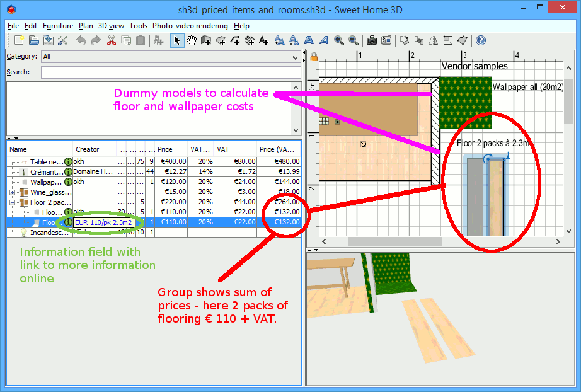The height and width of the screenshot is (392, 581).
Task: Click the €12.27 price cell
Action: [x=171, y=171]
